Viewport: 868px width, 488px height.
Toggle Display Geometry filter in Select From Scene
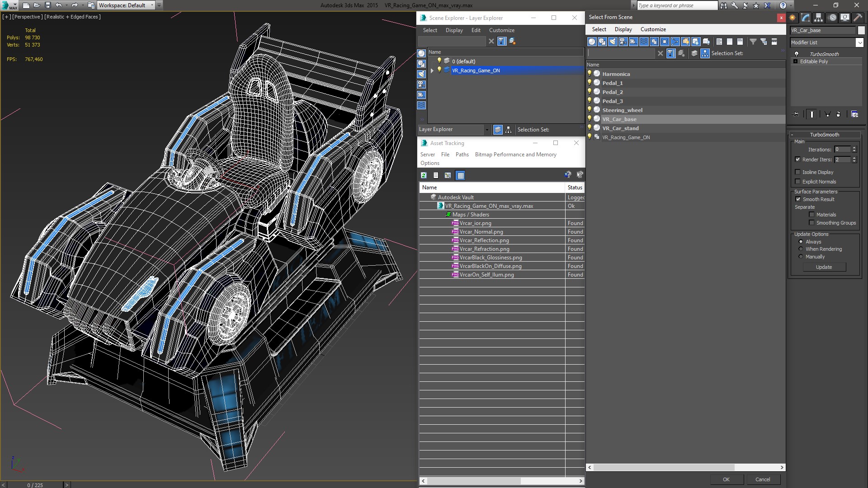tap(592, 42)
